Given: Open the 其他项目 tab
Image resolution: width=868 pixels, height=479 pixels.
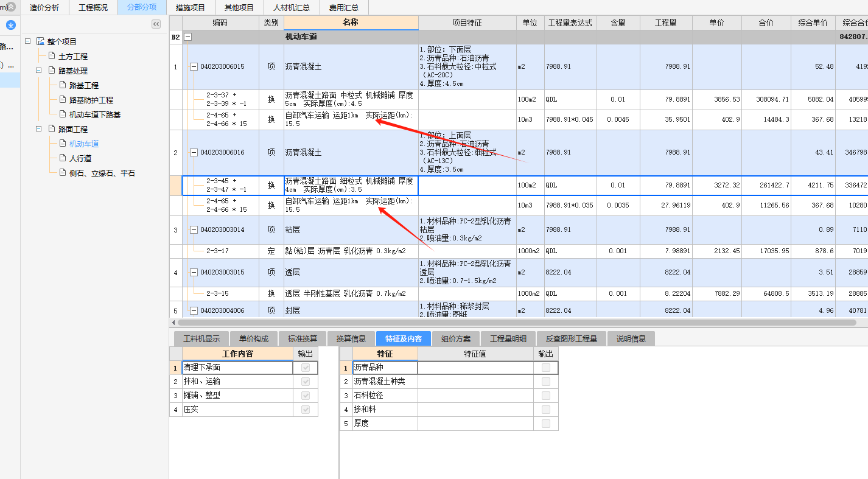Looking at the screenshot, I should 239,8.
